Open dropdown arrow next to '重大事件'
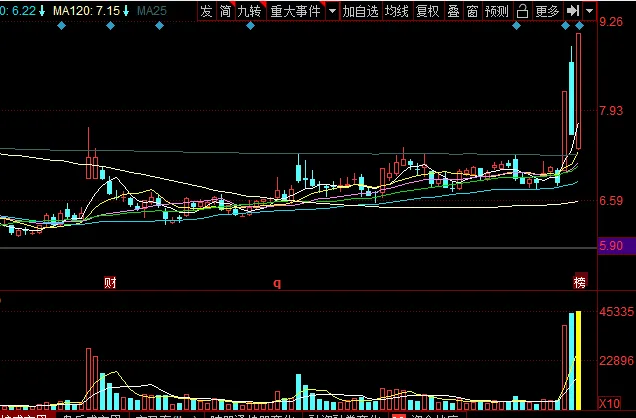The width and height of the screenshot is (636, 418). (333, 11)
